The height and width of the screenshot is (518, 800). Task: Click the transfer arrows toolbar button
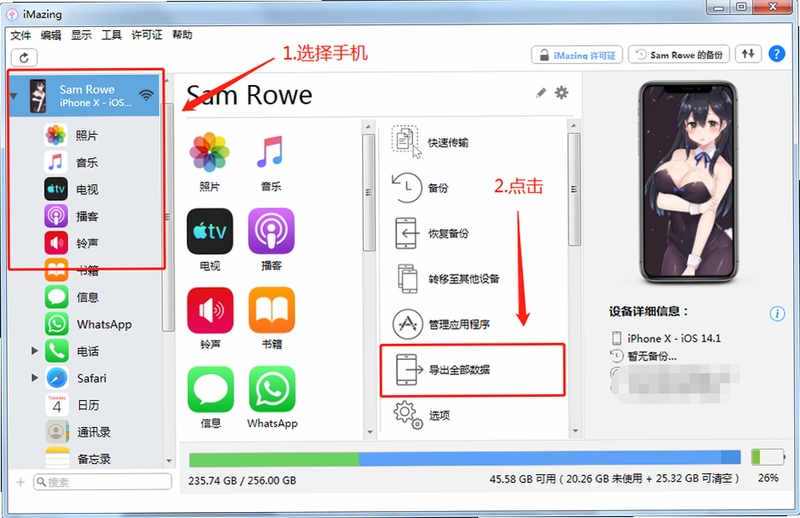pyautogui.click(x=748, y=54)
